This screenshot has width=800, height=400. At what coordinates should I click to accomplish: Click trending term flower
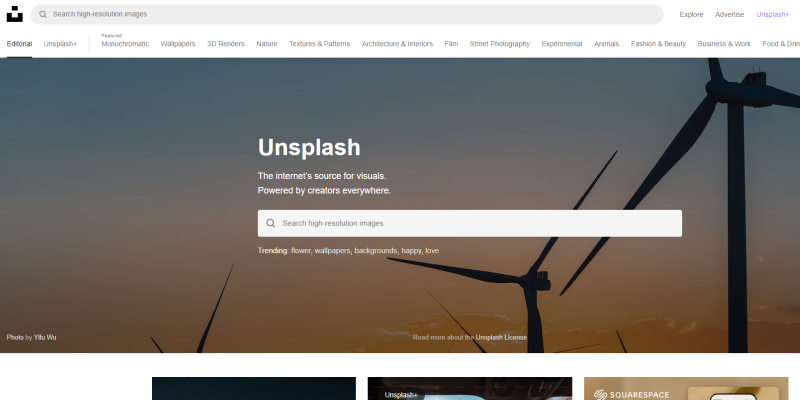point(301,251)
